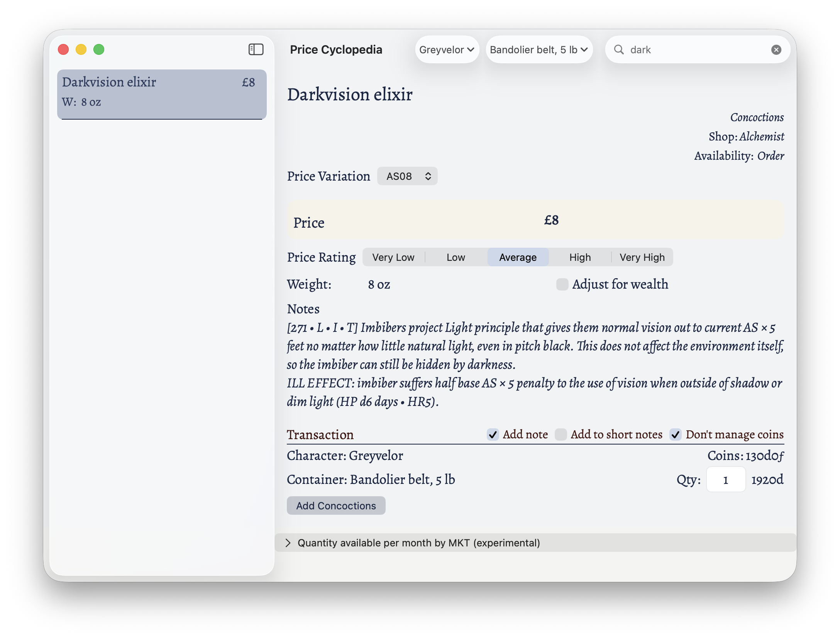Screen dimensions: 840x639
Task: Select the High price rating
Action: tap(580, 257)
